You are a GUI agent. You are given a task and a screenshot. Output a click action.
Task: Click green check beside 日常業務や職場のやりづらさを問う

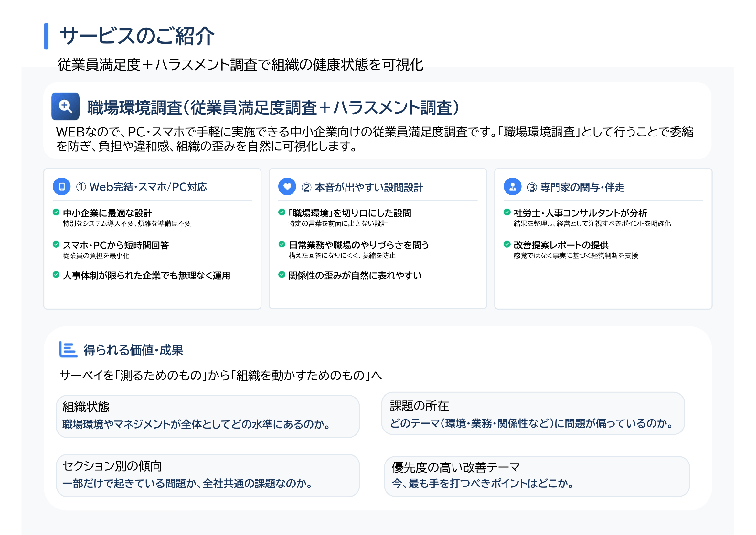click(x=282, y=245)
